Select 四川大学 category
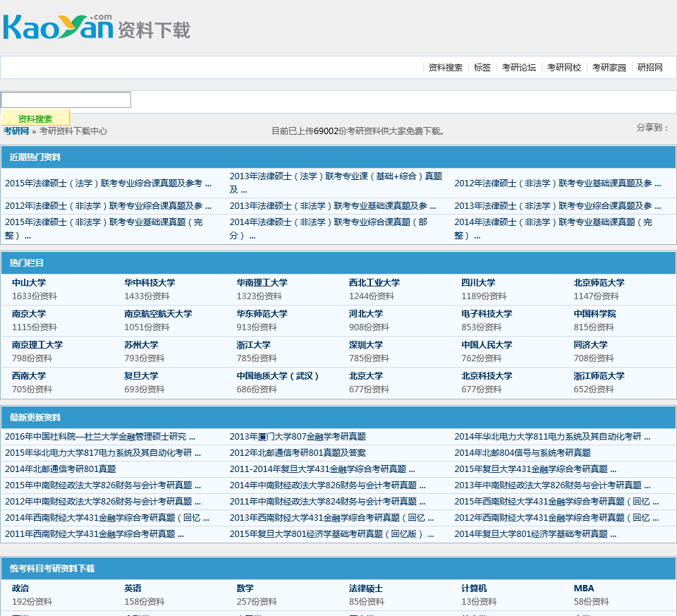 coord(478,282)
